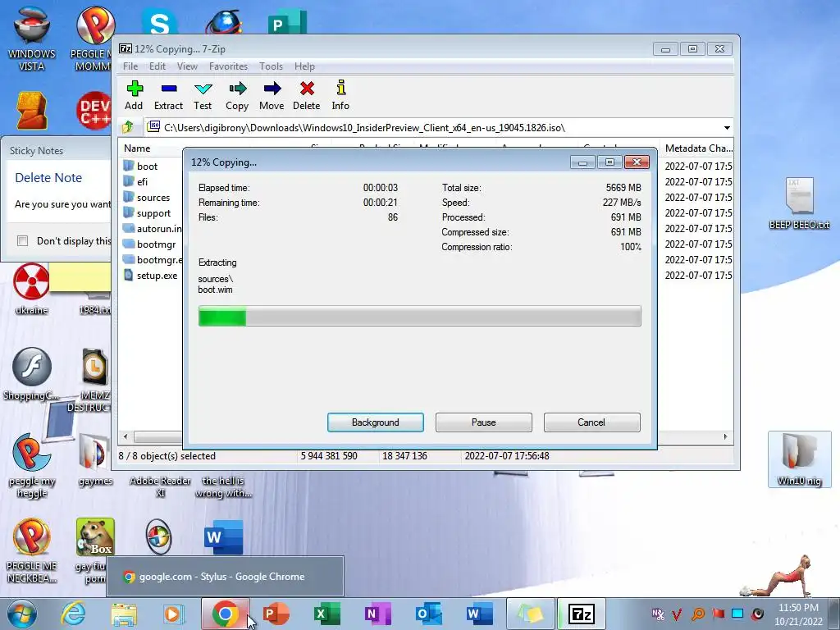This screenshot has width=840, height=630.
Task: Click the Copy toolbar icon
Action: click(x=237, y=95)
